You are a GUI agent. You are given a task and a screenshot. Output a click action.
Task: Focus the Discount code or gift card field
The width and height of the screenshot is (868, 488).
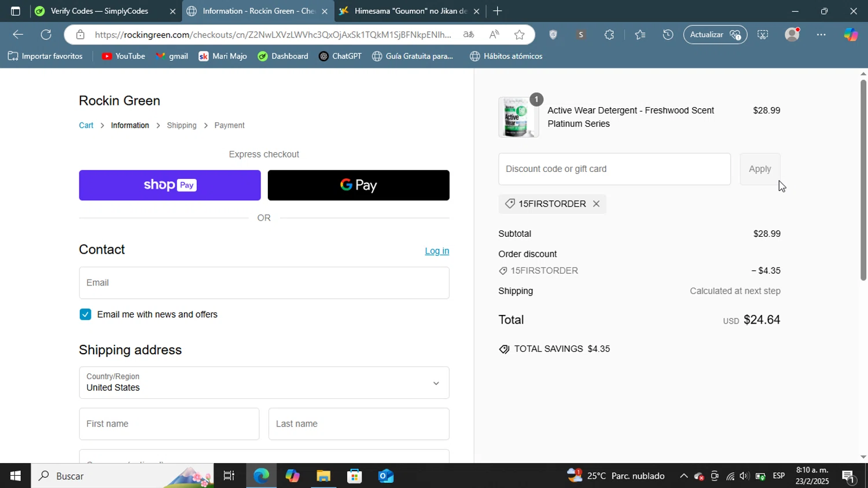click(x=615, y=169)
